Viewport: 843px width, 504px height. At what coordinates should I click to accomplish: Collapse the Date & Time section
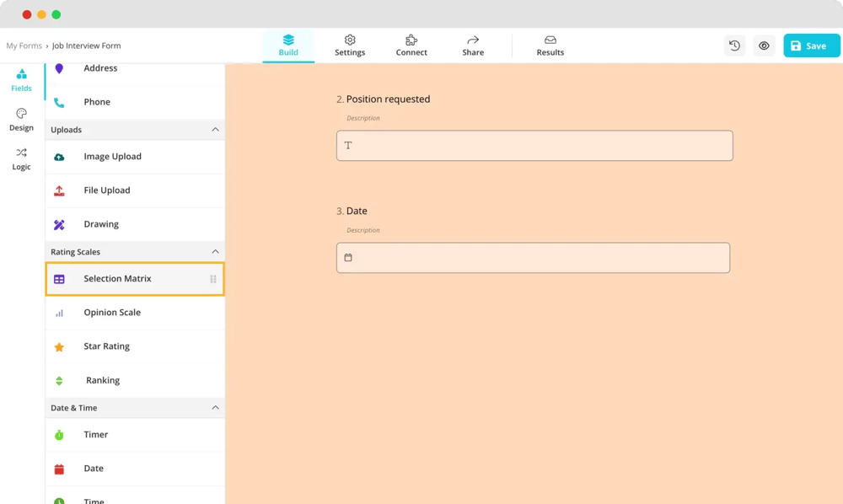pos(215,408)
